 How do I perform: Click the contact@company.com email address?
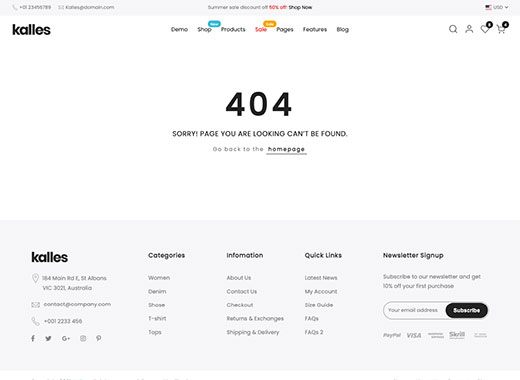pos(77,304)
